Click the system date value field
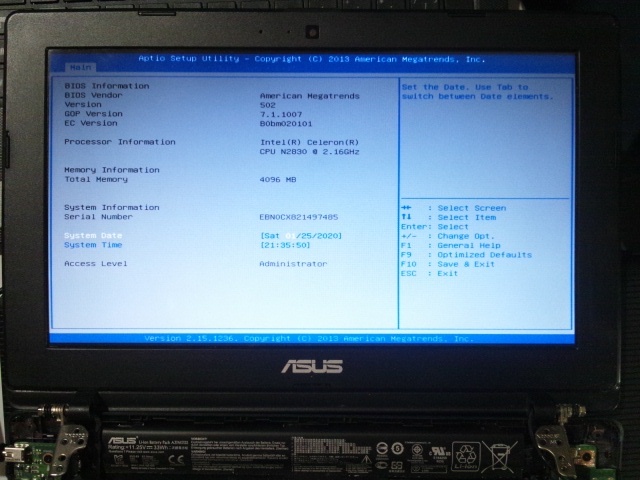 point(301,236)
